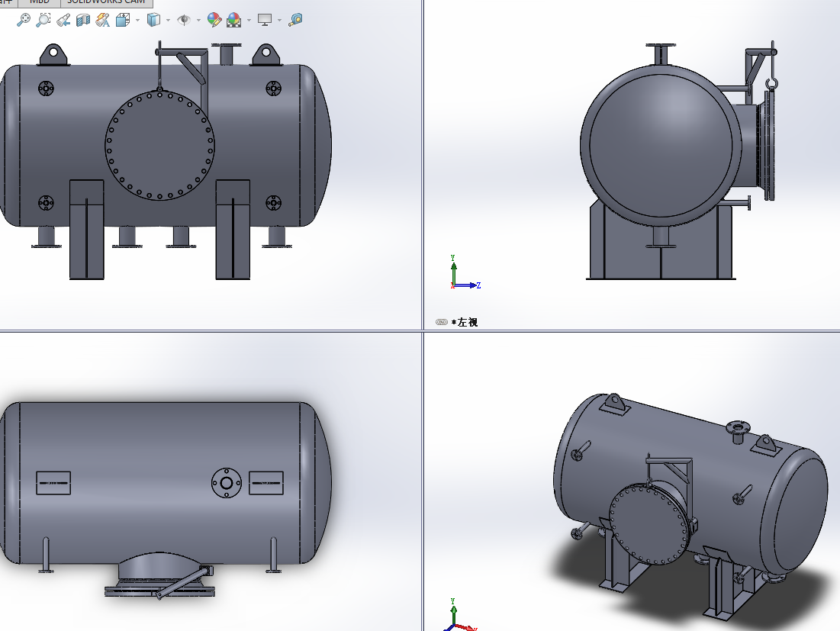
Task: Open the Dynamic Annotation Views icon
Action: coord(102,21)
